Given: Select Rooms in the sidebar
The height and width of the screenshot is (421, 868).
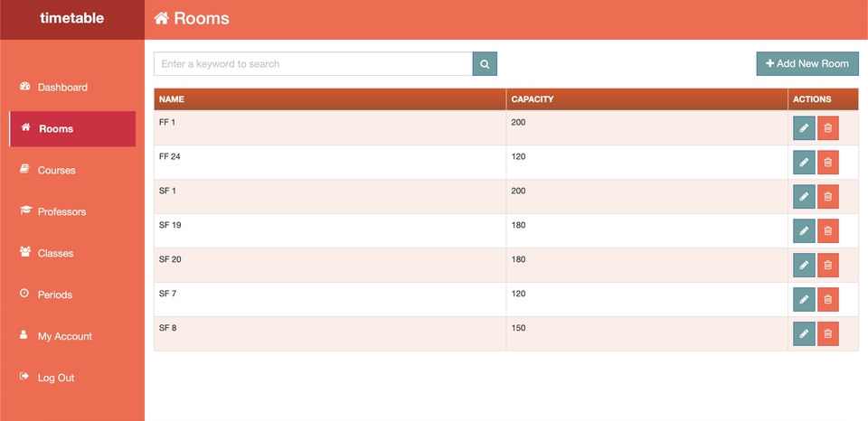Looking at the screenshot, I should pos(72,129).
